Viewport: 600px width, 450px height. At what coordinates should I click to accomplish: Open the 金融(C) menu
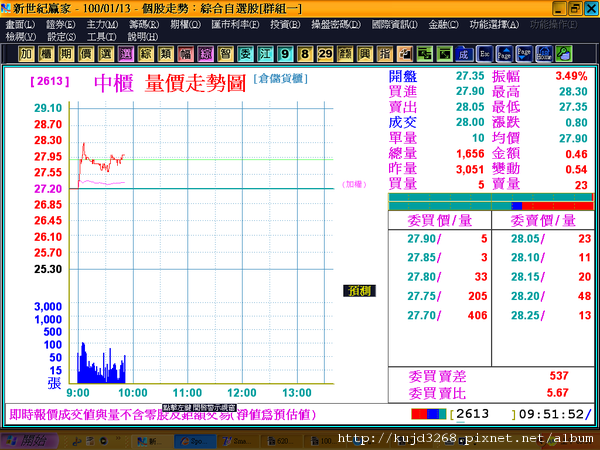point(443,24)
